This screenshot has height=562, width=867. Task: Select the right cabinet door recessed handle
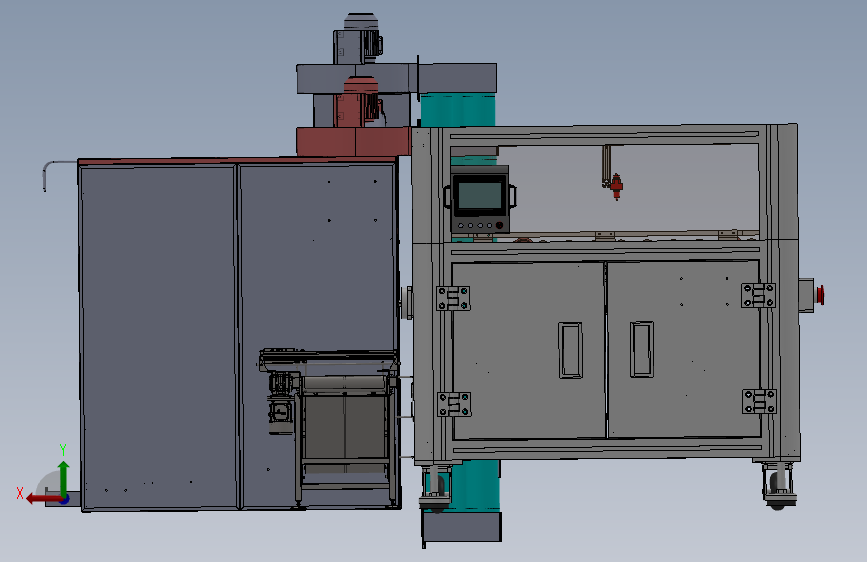[x=641, y=349]
